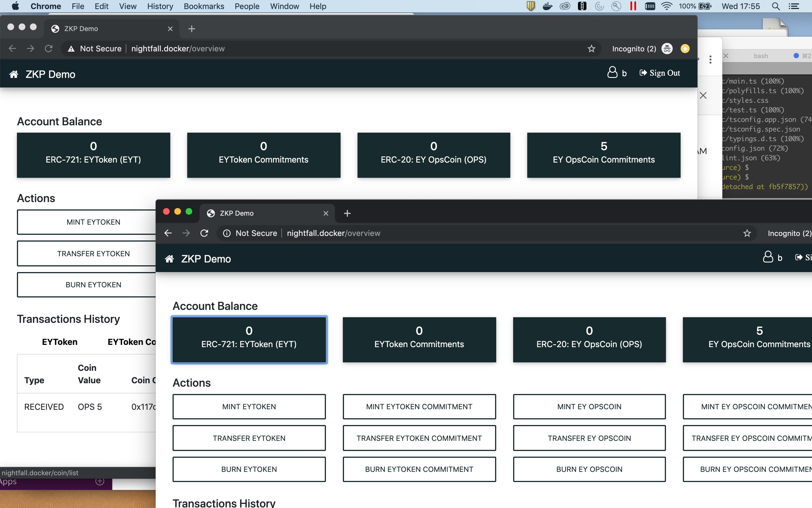Open ERC-721 EYToken balance card in front window
The image size is (812, 508).
249,340
